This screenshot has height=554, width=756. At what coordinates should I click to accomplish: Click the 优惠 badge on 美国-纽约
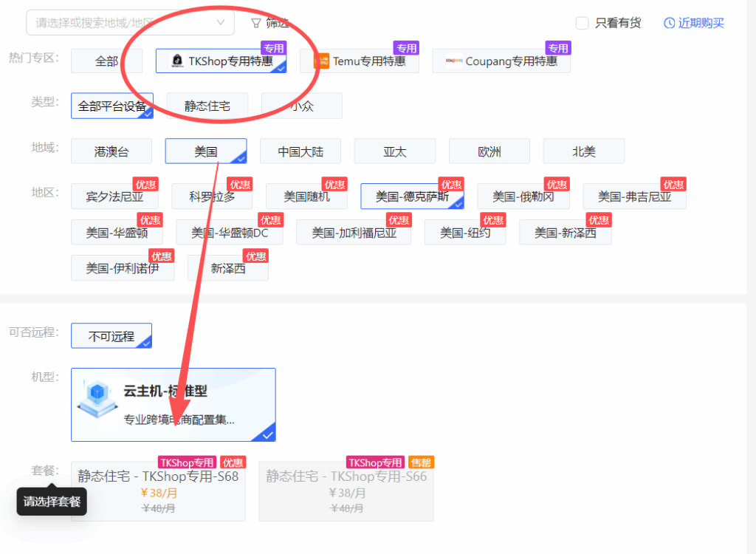(x=492, y=220)
